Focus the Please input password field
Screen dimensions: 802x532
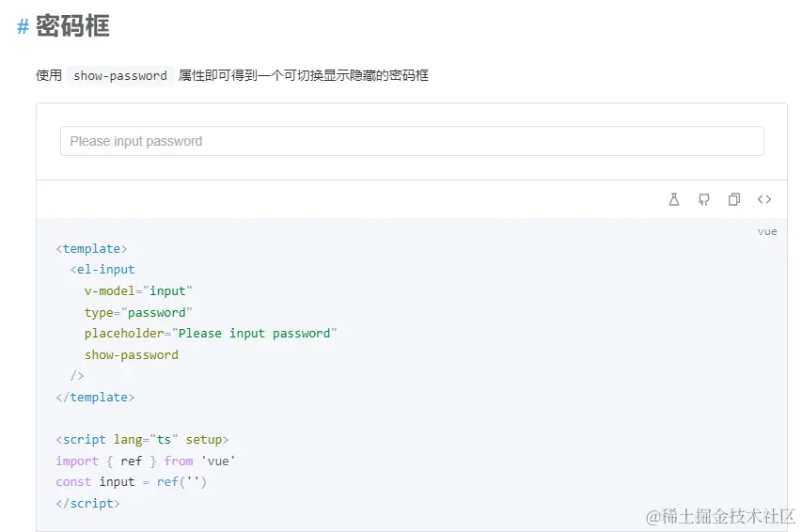click(x=412, y=141)
